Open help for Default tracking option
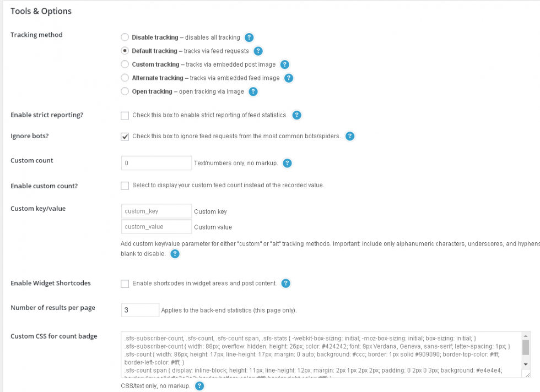540x392 pixels. 257,51
